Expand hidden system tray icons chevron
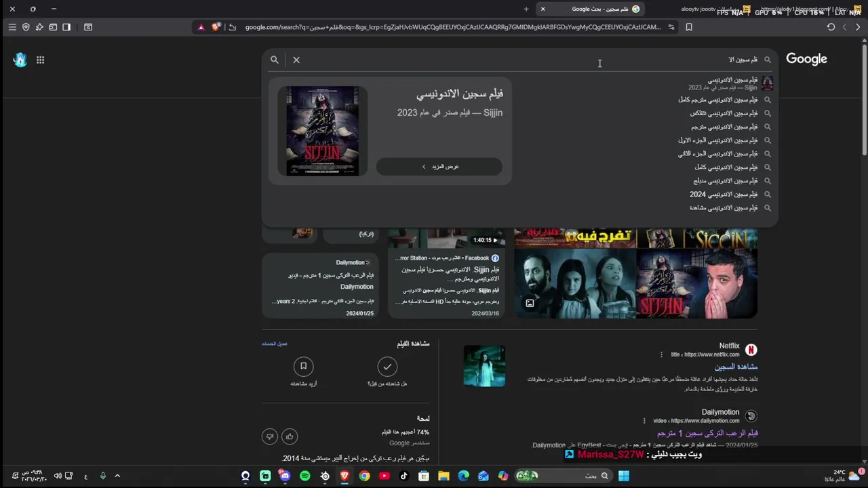 coord(117,476)
